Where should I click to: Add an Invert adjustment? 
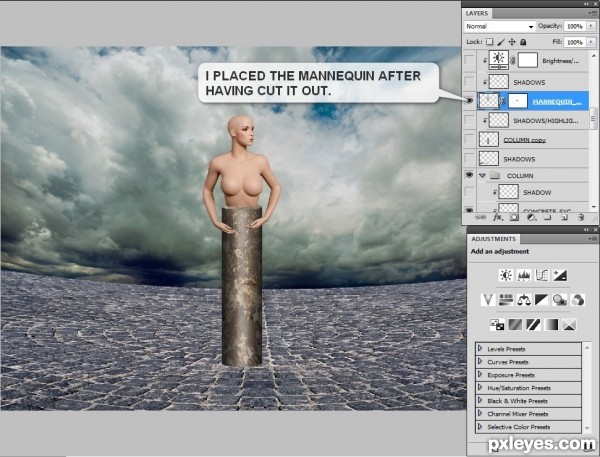tap(497, 325)
